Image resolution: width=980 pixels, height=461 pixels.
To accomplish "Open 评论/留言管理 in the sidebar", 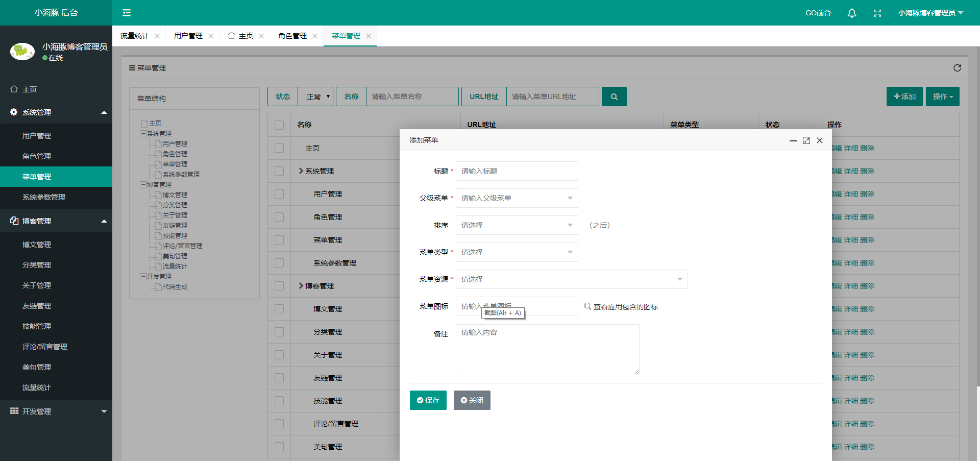I will [56, 347].
